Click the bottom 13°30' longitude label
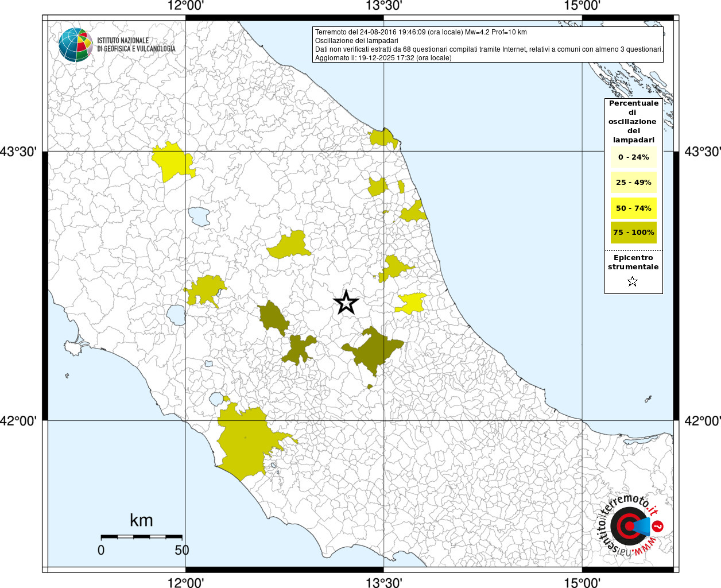Screen dimensions: 721x588 point(383,582)
